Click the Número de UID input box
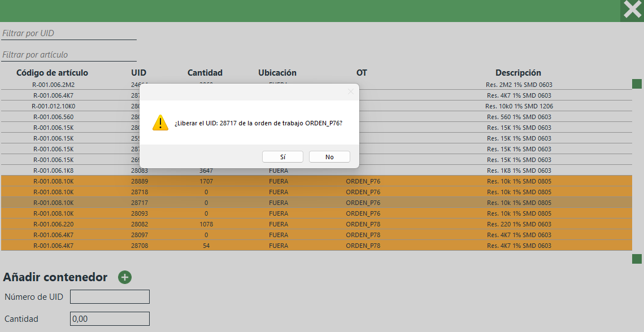Image resolution: width=644 pixels, height=332 pixels. pos(110,297)
